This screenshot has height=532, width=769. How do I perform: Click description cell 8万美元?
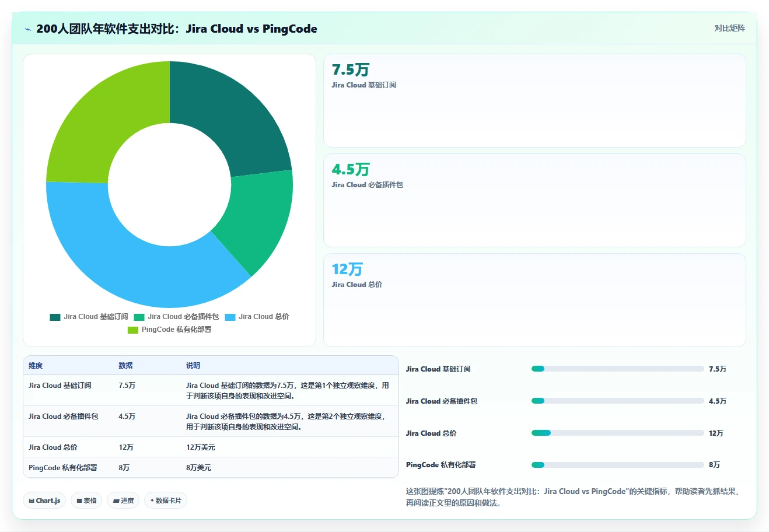point(199,468)
